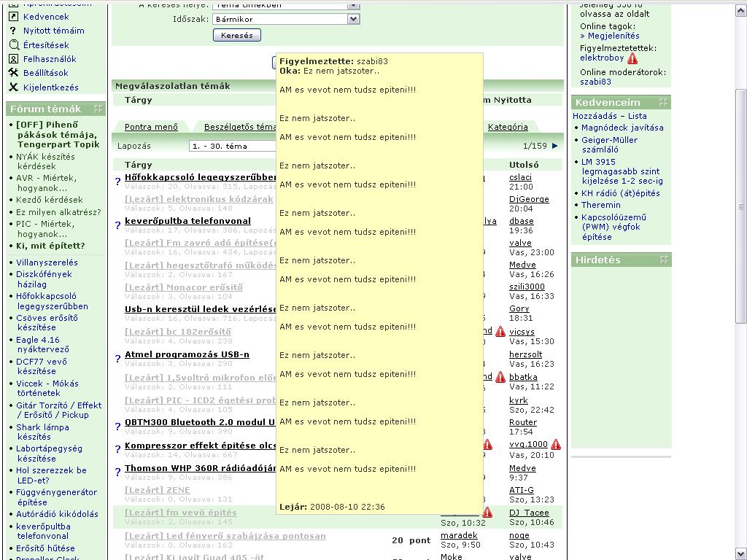Click warning icon in DJ_Tacee row
The image size is (747, 560).
487,513
